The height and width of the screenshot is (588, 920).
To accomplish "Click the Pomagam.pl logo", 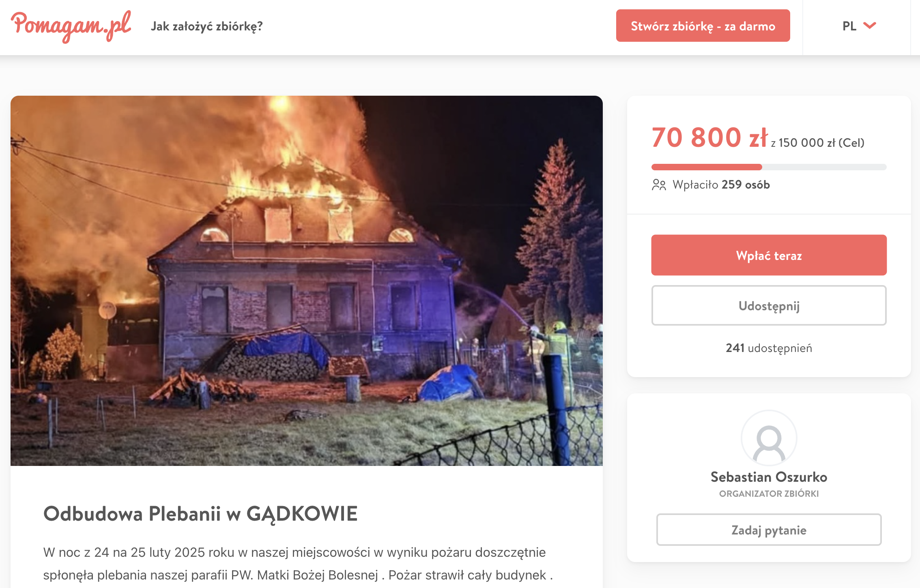I will 71,26.
